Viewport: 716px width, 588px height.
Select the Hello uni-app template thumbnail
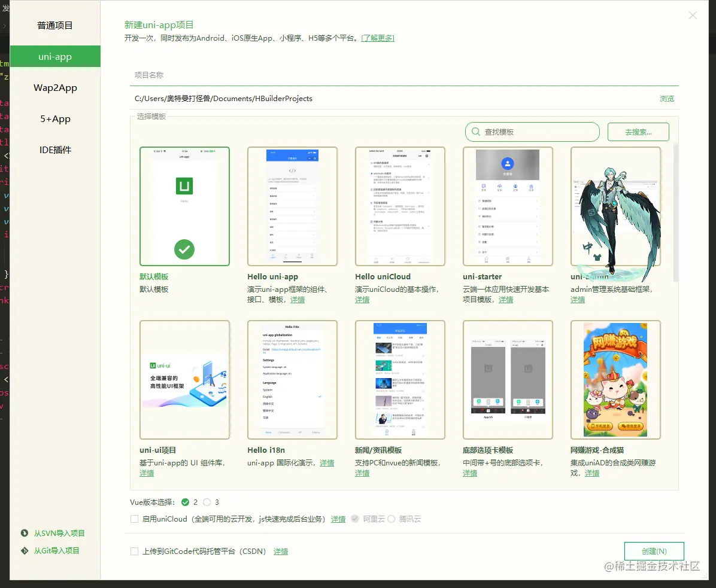[x=292, y=206]
